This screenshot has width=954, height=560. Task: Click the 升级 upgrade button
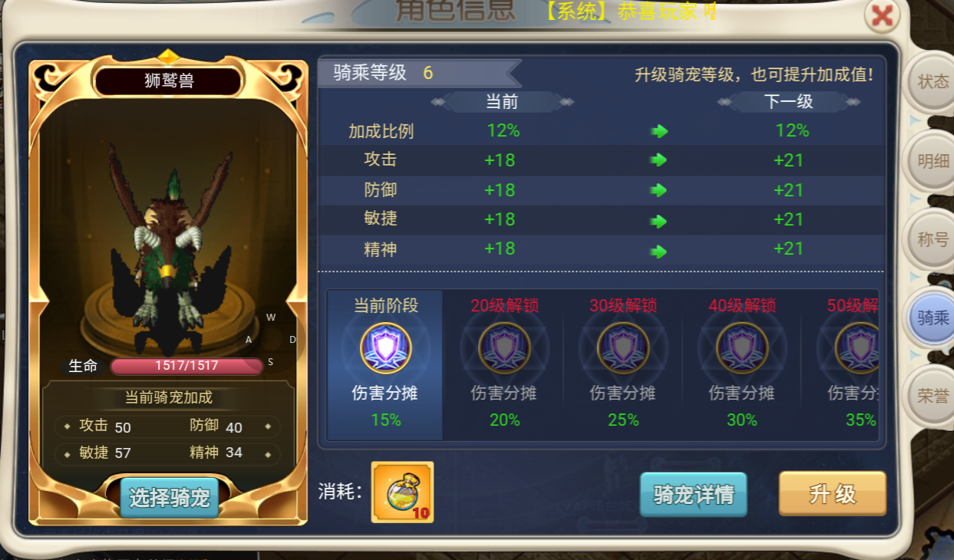[833, 493]
